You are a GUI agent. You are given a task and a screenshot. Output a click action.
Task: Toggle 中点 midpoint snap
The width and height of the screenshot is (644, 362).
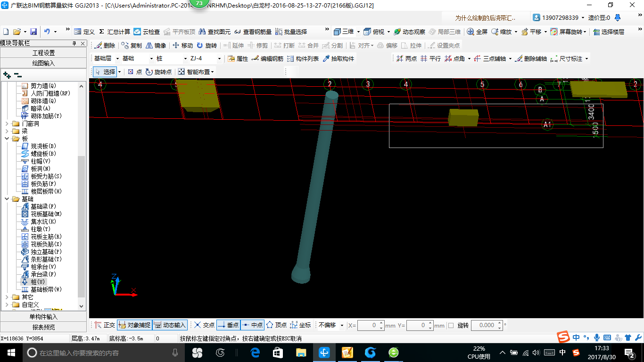(253, 325)
